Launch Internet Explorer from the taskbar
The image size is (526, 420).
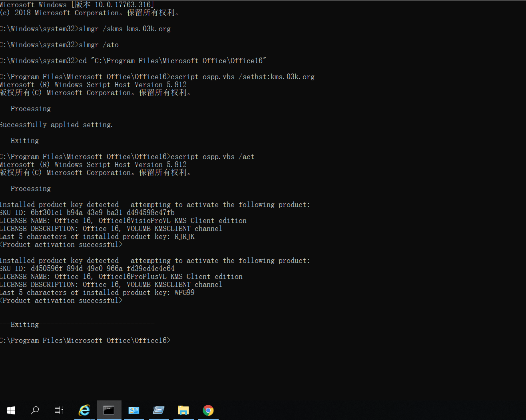84,410
